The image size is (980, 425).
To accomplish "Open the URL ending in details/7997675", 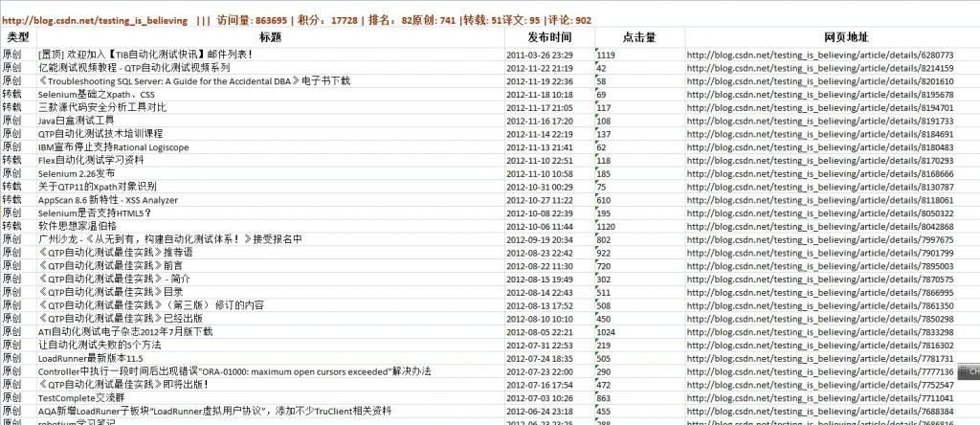I will pyautogui.click(x=820, y=240).
